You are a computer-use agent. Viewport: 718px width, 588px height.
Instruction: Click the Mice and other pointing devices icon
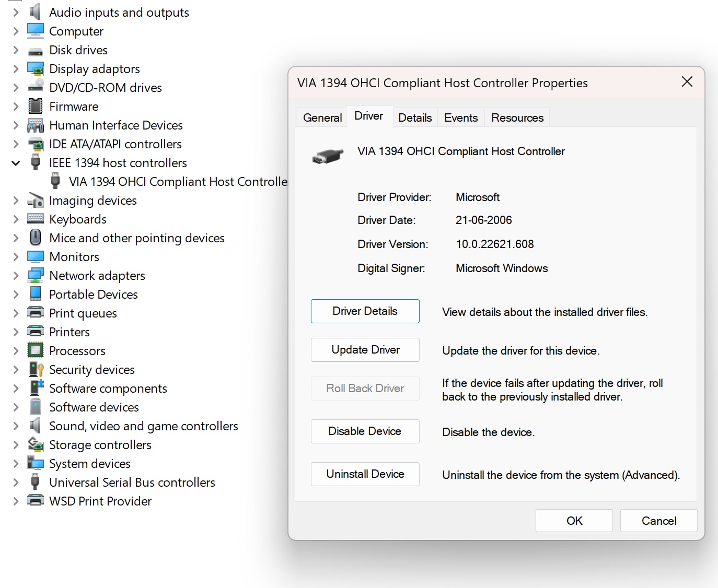[35, 237]
